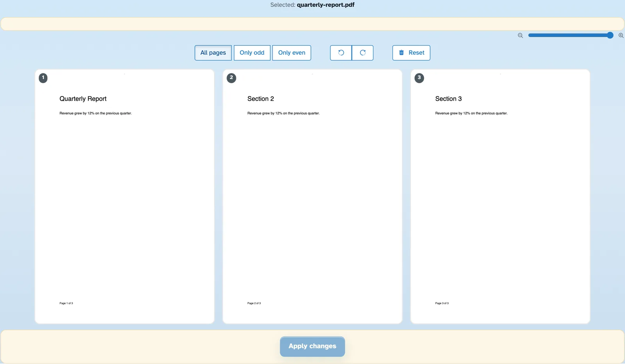This screenshot has width=625, height=364.
Task: Select the Section 3 page thumbnail
Action: click(500, 196)
